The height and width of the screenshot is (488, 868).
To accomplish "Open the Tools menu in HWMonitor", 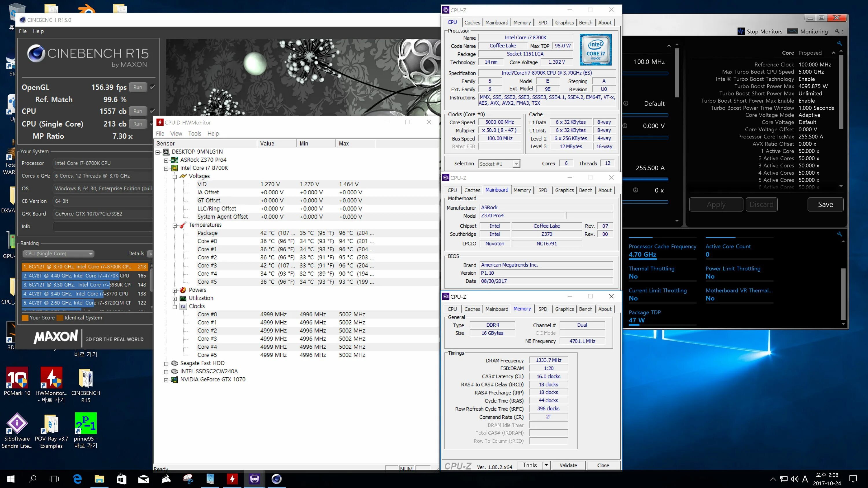I will tap(194, 133).
